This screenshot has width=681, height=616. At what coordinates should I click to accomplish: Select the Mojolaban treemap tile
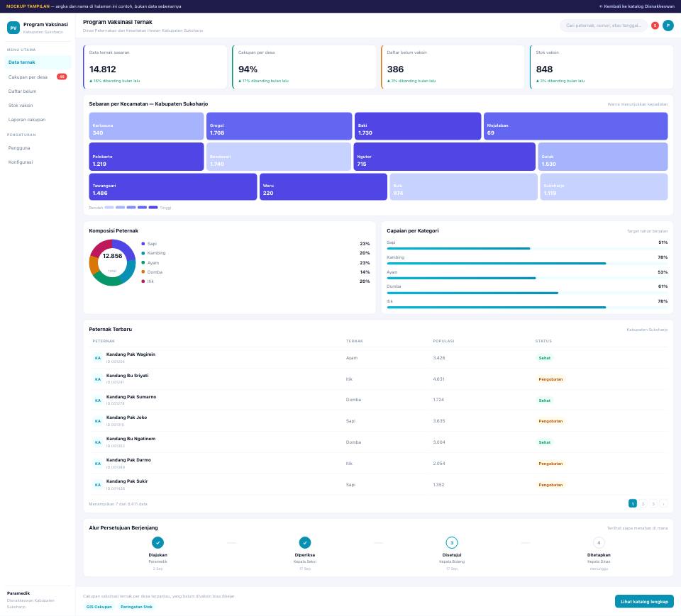575,126
